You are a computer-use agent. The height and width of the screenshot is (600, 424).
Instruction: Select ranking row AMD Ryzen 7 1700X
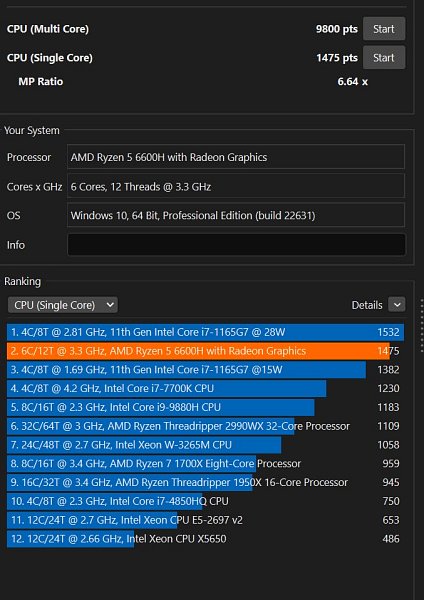pos(203,463)
